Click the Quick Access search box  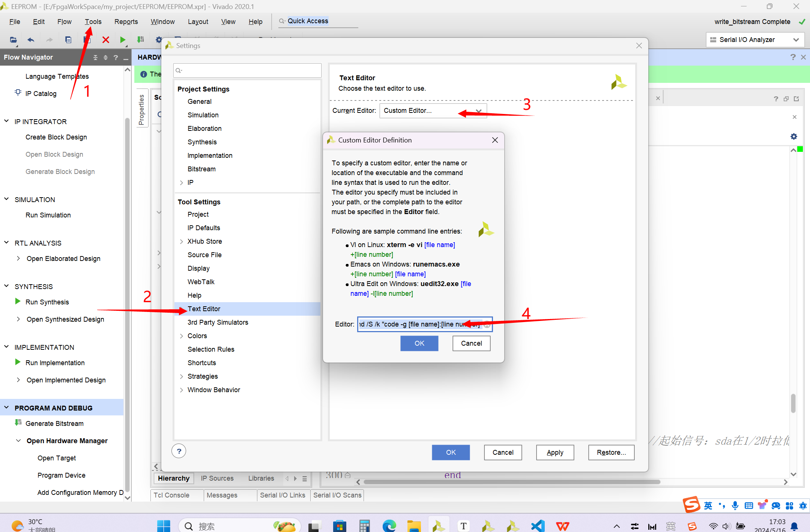(318, 21)
